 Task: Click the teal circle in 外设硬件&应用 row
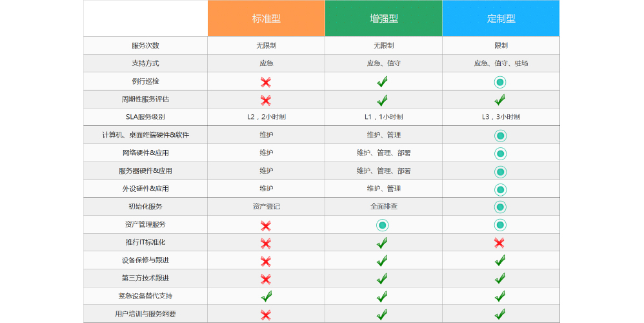click(500, 189)
